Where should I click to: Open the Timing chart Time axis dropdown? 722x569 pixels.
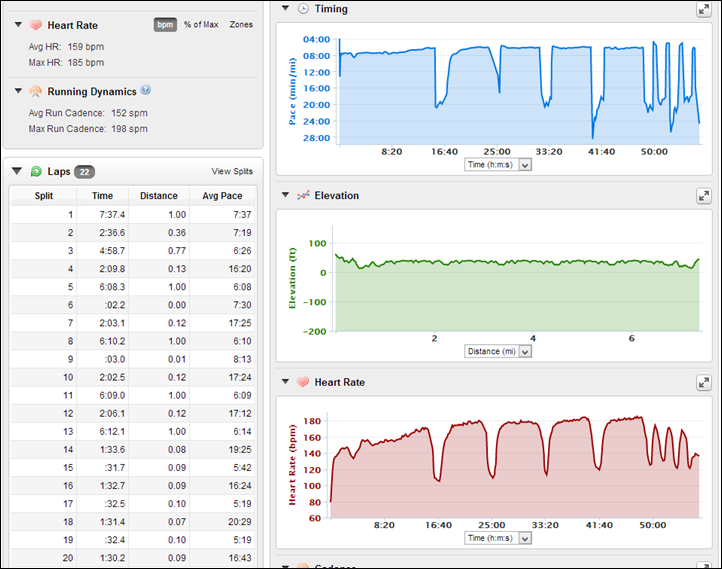pyautogui.click(x=525, y=166)
